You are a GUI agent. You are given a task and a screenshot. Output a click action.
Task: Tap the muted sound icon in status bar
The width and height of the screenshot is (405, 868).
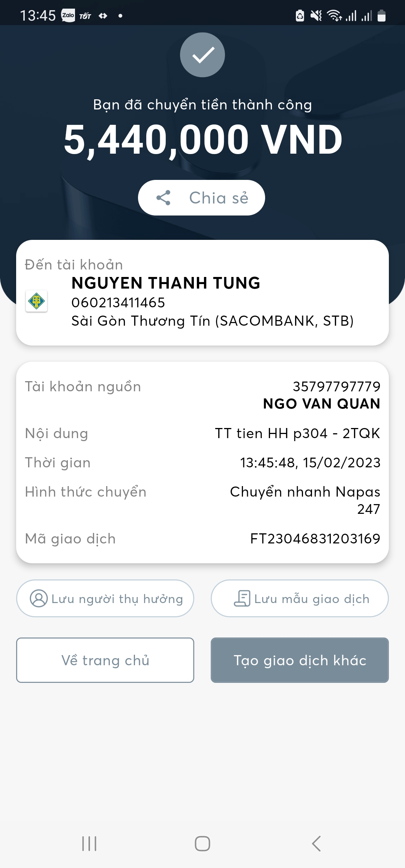click(316, 16)
